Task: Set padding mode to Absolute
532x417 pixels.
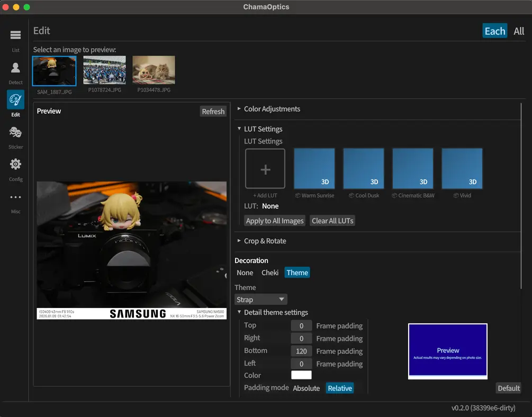Action: pyautogui.click(x=306, y=388)
